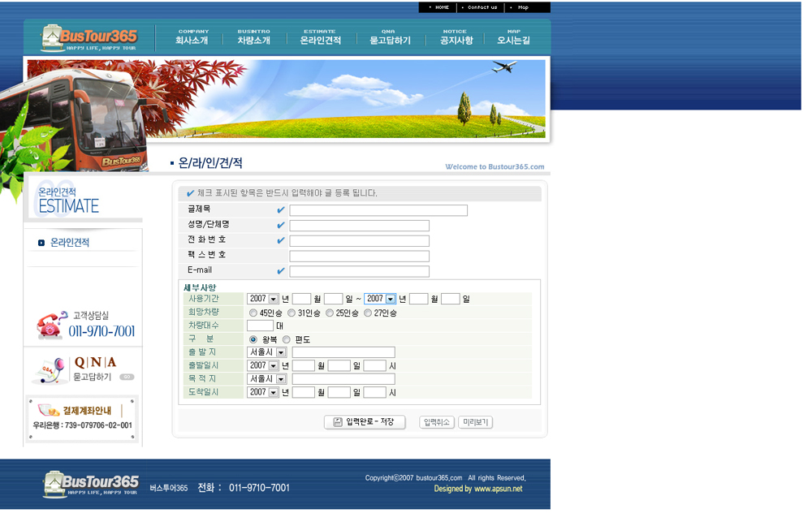Expand the 출발지 city dropdown

click(x=281, y=352)
